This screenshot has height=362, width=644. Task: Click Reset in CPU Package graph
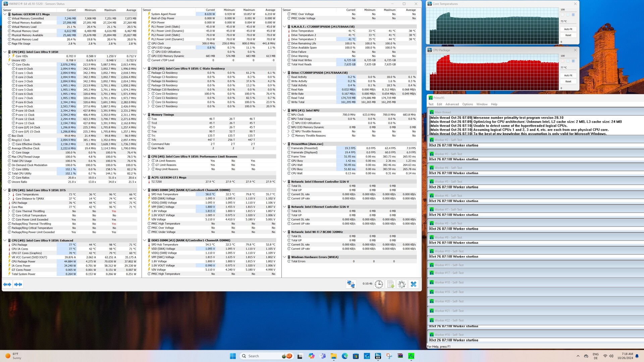[x=568, y=81]
